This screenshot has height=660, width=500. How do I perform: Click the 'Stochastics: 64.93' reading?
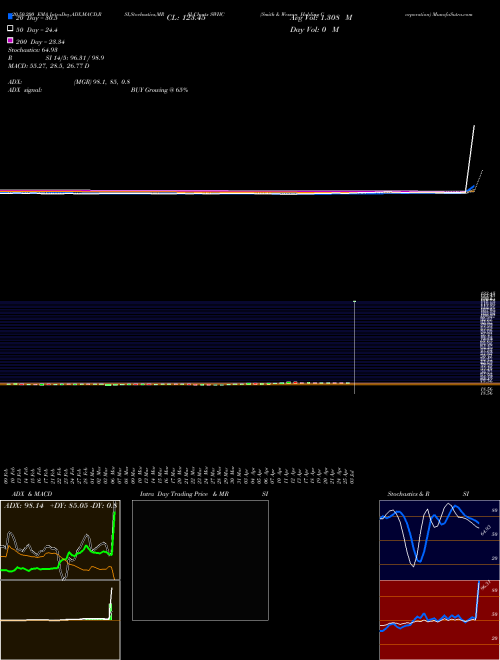coord(33,50)
